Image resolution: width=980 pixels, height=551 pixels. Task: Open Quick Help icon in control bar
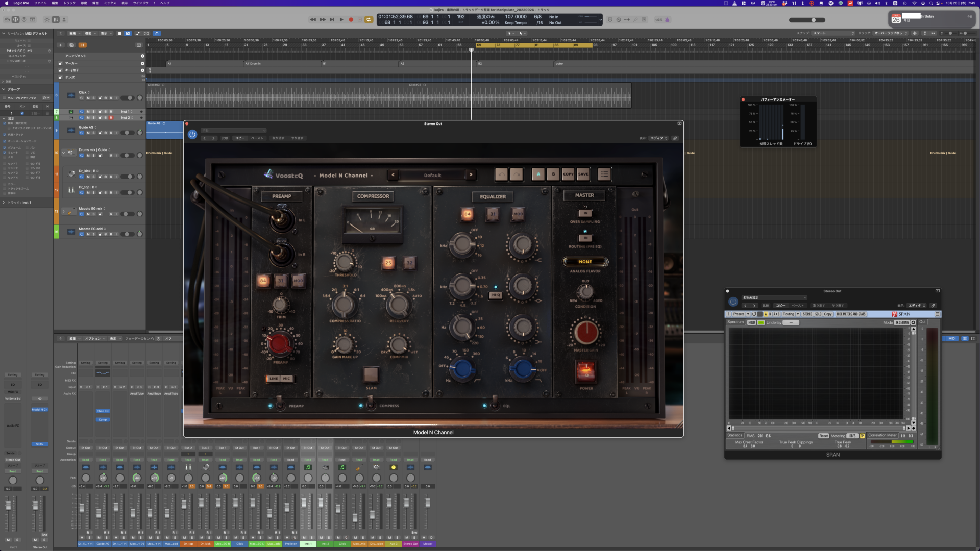pos(24,19)
